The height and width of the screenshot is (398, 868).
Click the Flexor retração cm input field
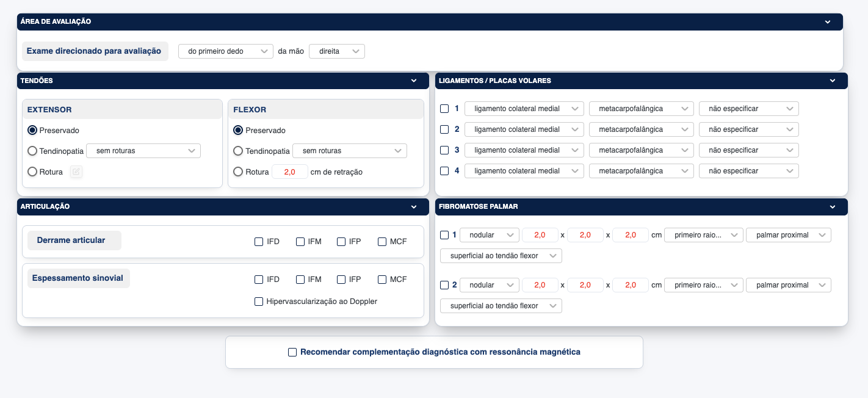(289, 172)
